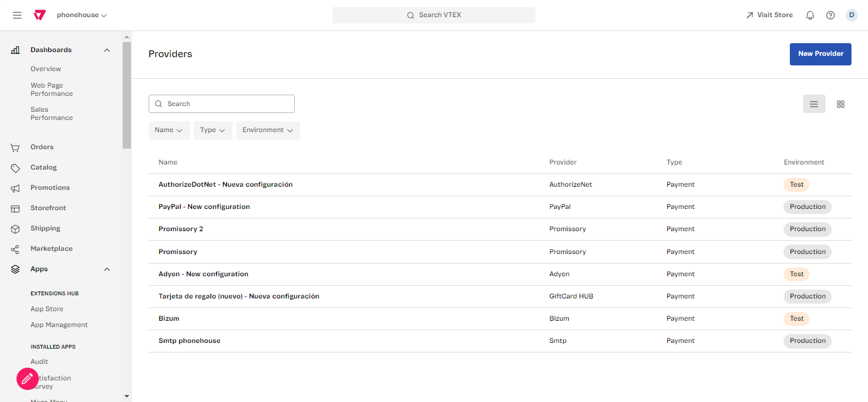This screenshot has height=402, width=868.
Task: Open the Type filter dropdown
Action: (213, 130)
